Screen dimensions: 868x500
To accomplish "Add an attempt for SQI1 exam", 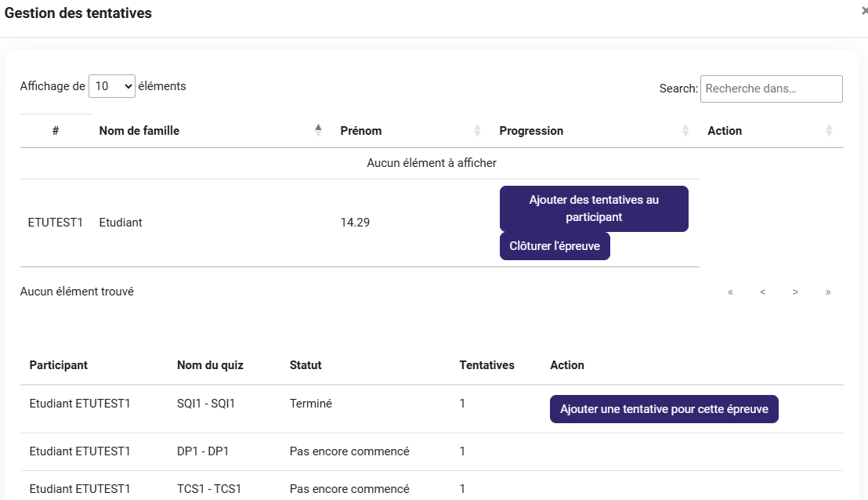I will [x=664, y=409].
